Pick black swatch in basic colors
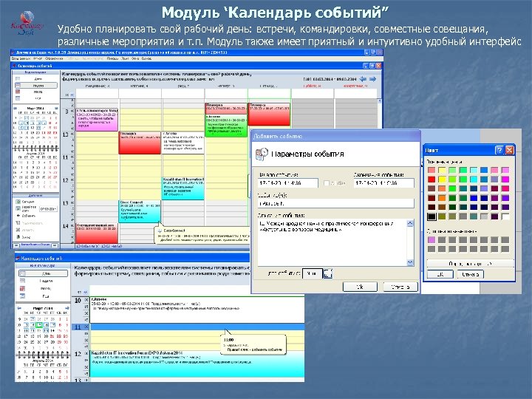Viewport: 532px width, 399px height. click(432, 216)
